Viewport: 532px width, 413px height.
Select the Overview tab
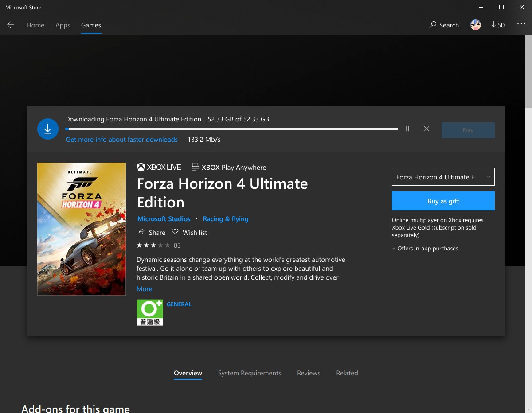pyautogui.click(x=188, y=373)
